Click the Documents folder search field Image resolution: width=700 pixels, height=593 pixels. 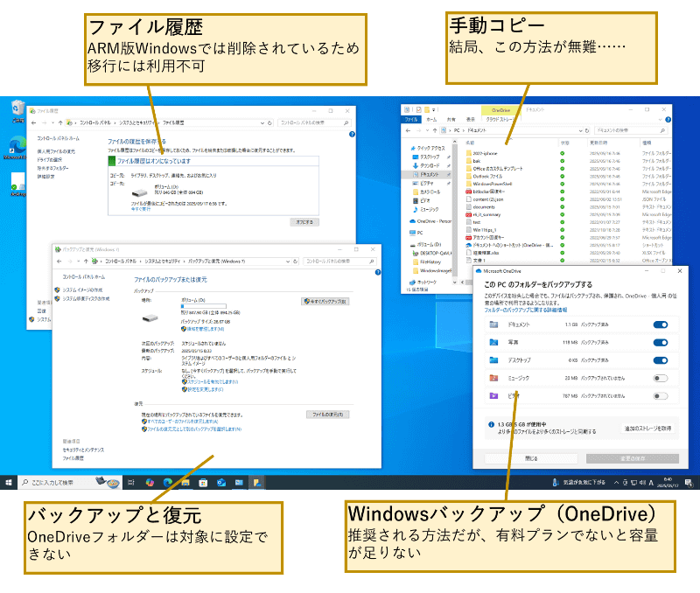(x=631, y=130)
